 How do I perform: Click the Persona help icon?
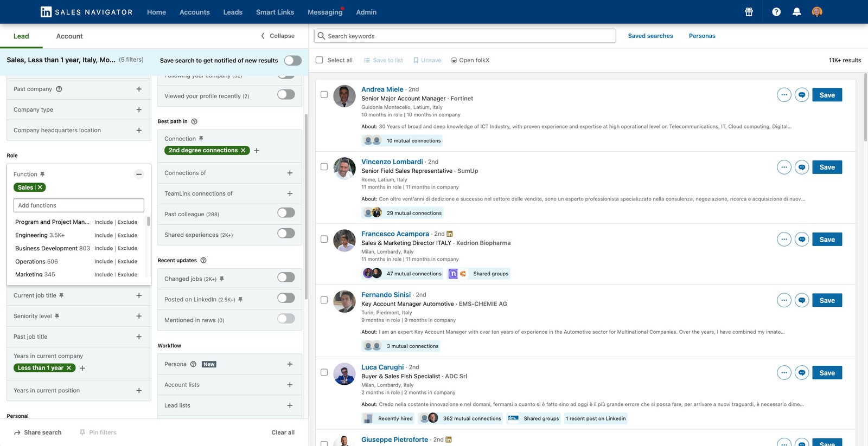[193, 364]
